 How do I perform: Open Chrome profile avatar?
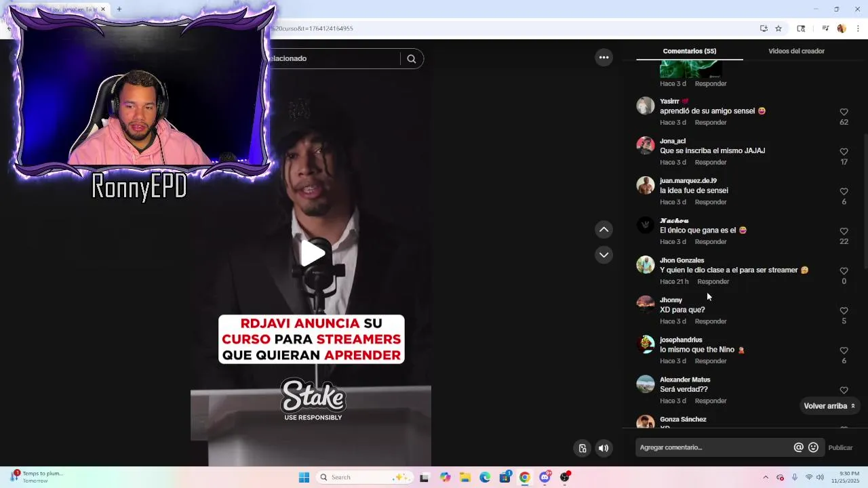coord(842,28)
